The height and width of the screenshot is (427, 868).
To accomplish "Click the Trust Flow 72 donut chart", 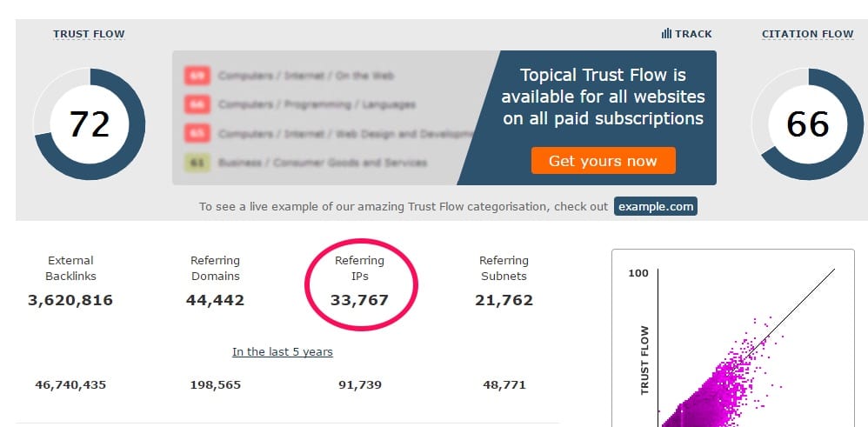I will [x=89, y=124].
